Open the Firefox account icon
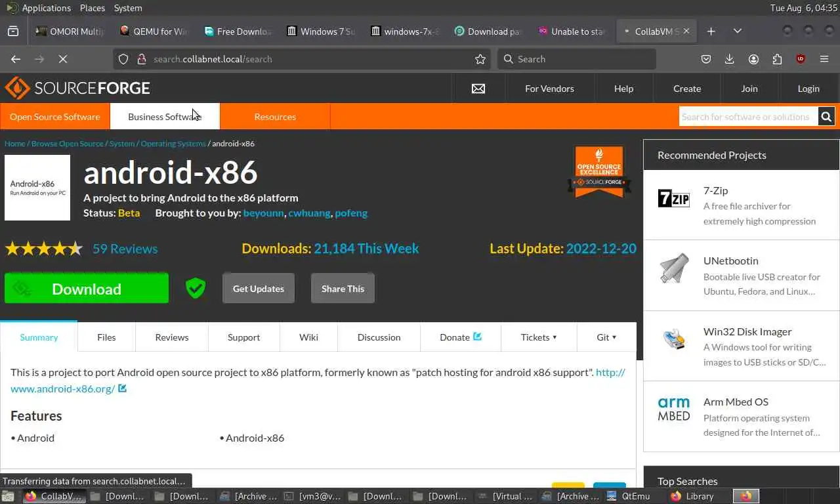This screenshot has height=504, width=840. pos(753,59)
